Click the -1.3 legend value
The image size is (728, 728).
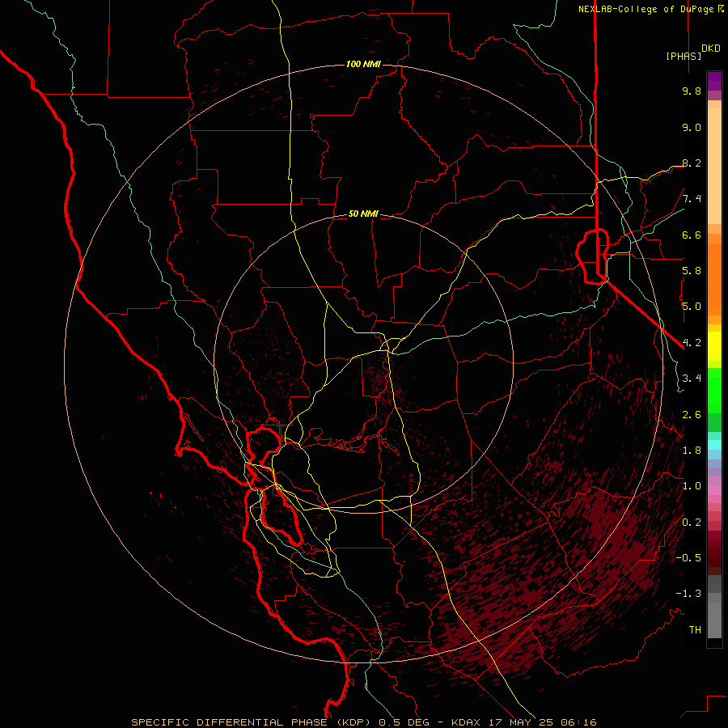click(688, 594)
